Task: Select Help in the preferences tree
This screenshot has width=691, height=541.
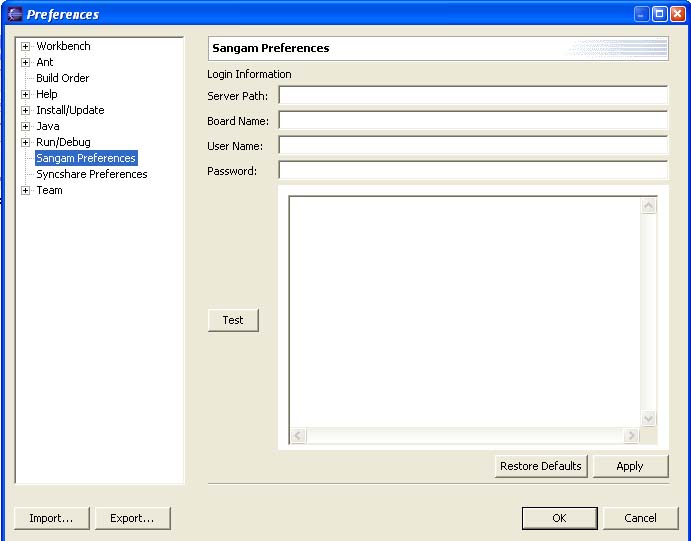Action: [x=47, y=94]
